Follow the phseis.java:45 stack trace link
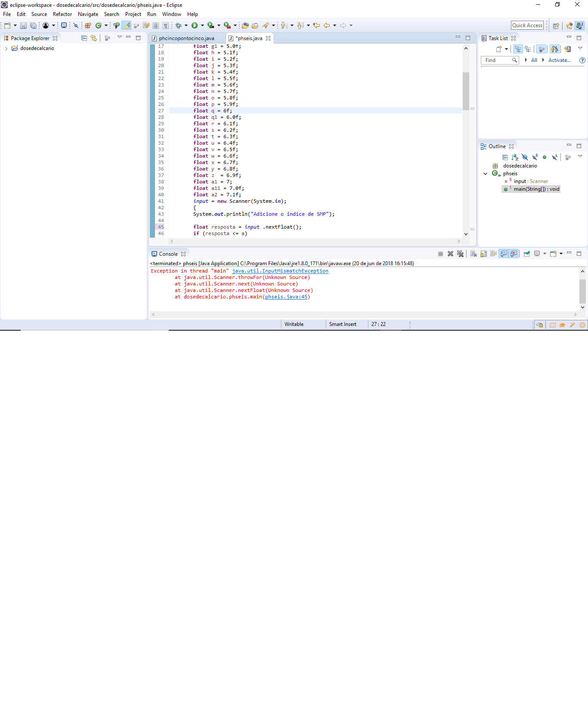588x707 pixels. 286,297
